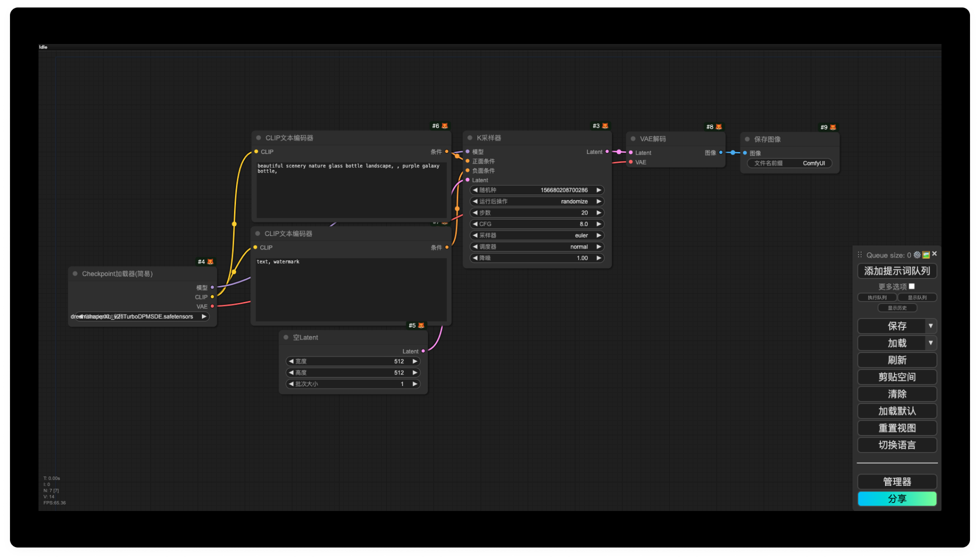Open the 加载 button dropdown arrow

point(930,343)
